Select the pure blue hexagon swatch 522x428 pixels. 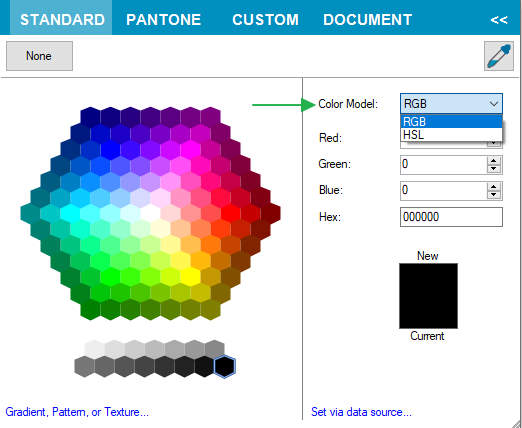(110, 149)
